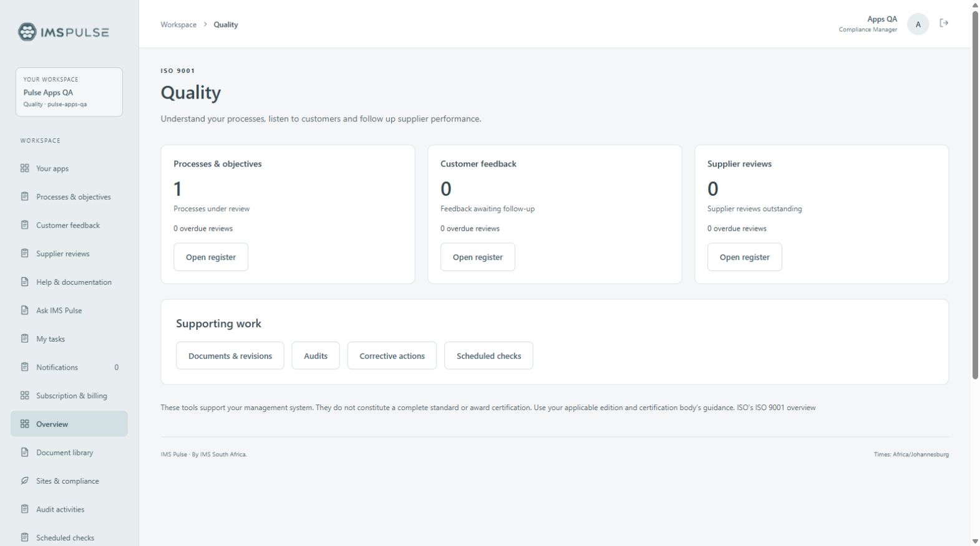Open register for Processes & objectives
Viewport: 980px width, 546px height.
pyautogui.click(x=211, y=257)
